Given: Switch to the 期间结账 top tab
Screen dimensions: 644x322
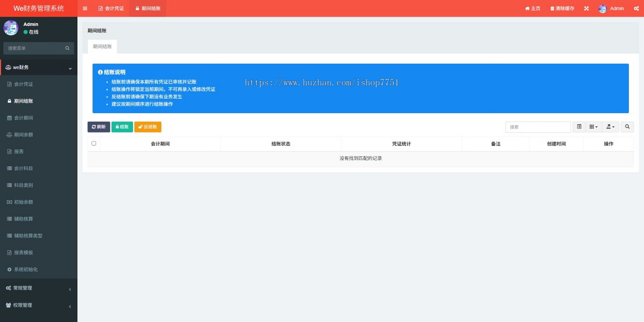Looking at the screenshot, I should coord(148,9).
